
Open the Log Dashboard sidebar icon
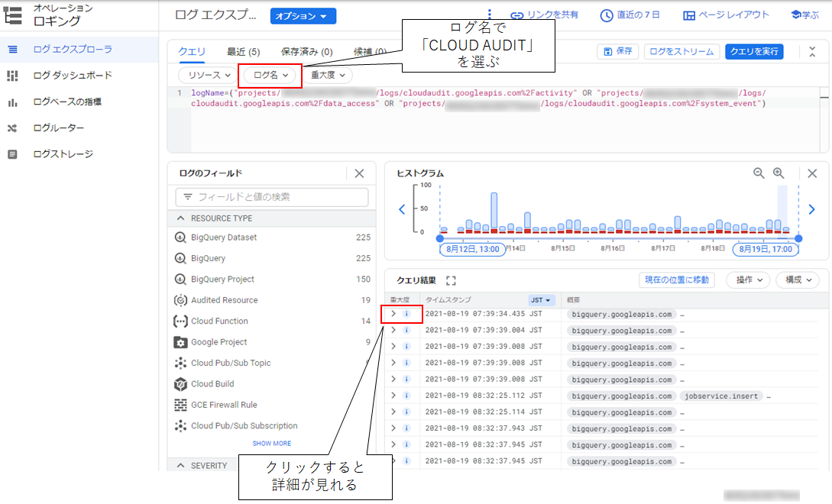pos(12,76)
